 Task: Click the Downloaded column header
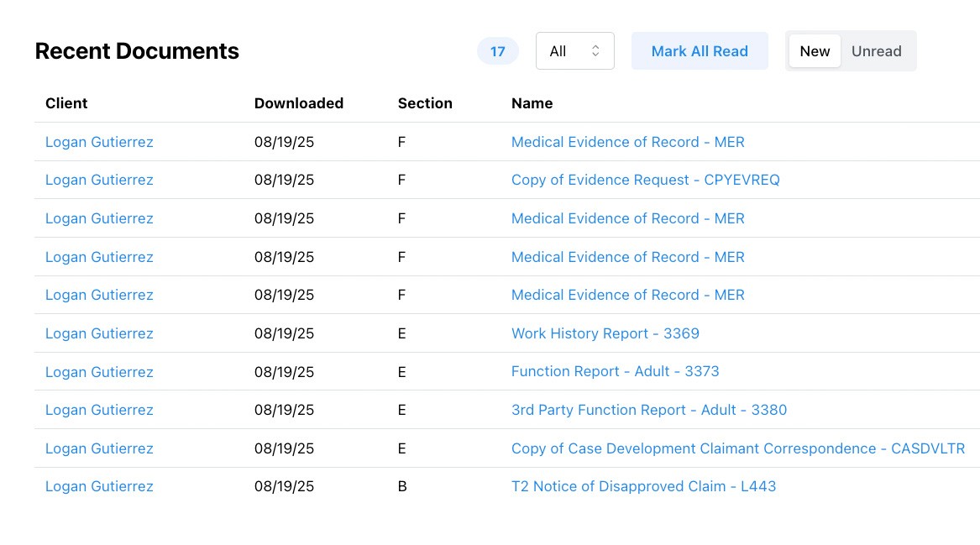298,103
